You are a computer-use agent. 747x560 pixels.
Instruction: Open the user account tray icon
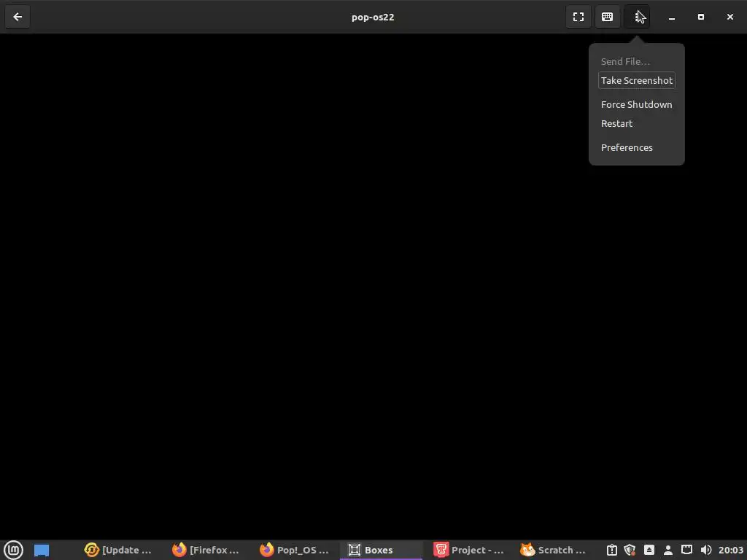[x=668, y=550]
